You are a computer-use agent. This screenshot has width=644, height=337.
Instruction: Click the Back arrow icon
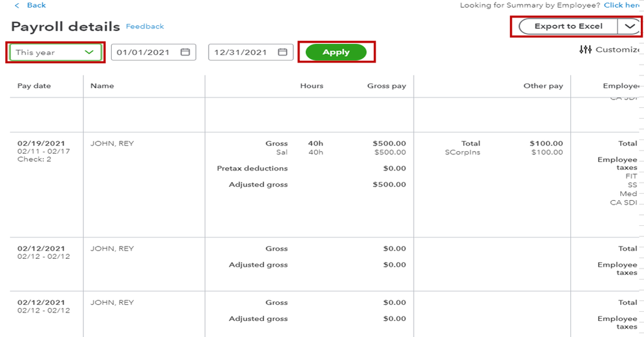point(17,5)
